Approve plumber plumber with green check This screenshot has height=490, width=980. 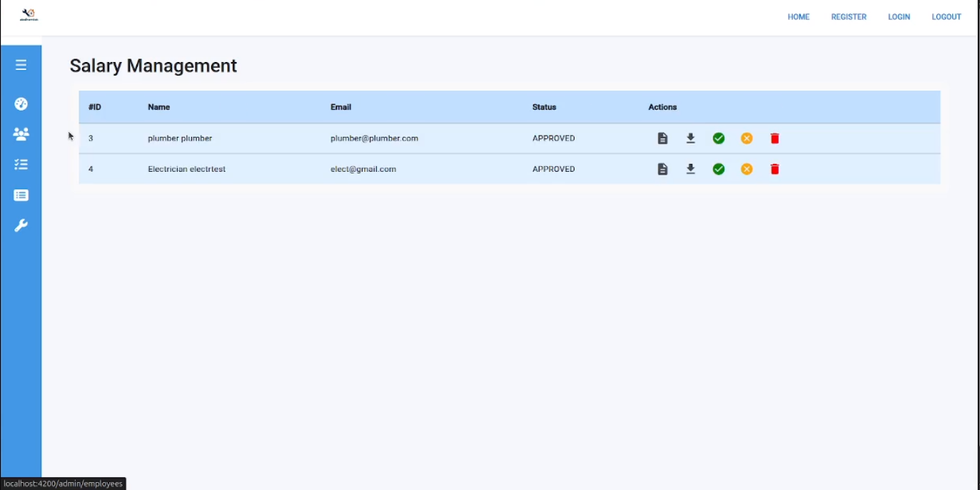click(x=719, y=138)
